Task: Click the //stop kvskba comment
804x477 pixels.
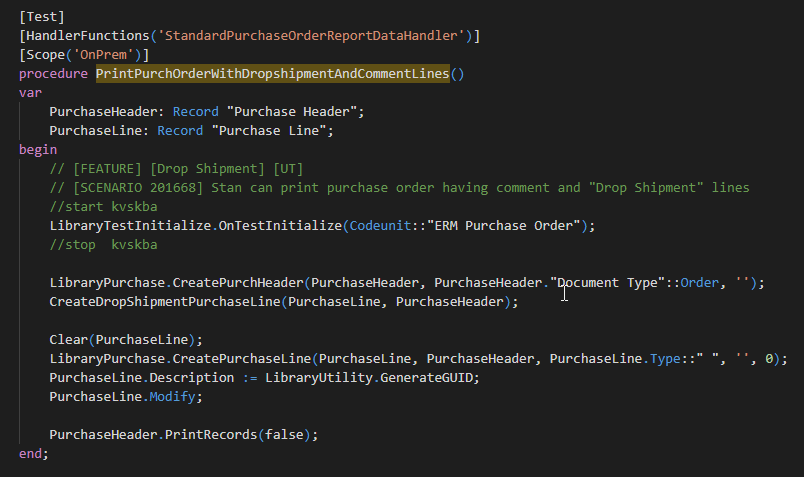Action: tap(103, 245)
